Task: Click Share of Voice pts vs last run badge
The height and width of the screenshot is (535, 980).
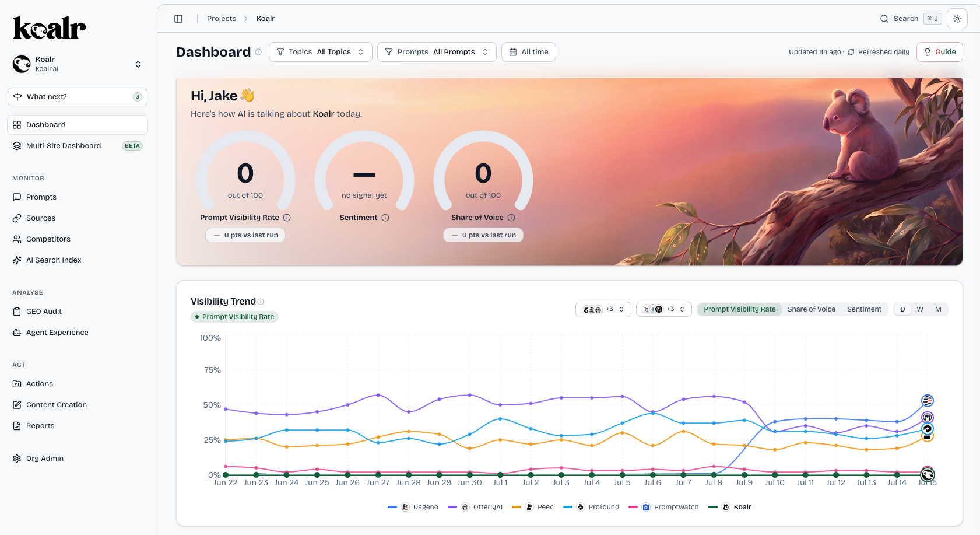Action: [x=483, y=235]
